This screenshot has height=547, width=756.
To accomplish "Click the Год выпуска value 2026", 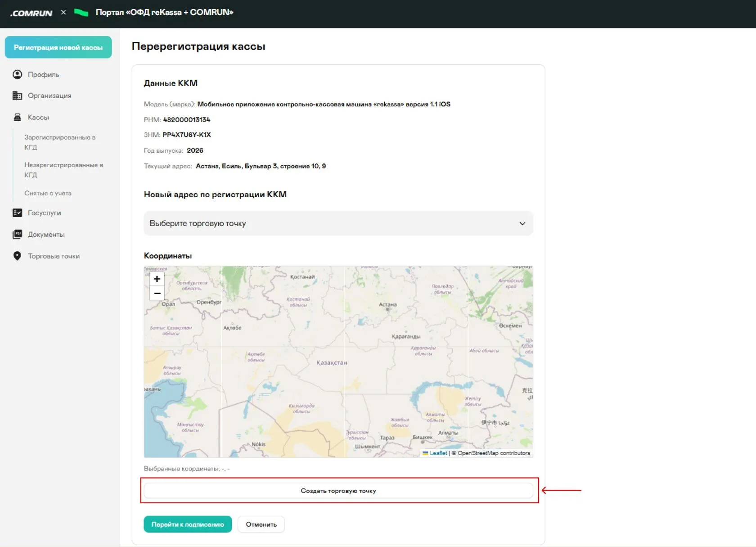I will coord(195,150).
